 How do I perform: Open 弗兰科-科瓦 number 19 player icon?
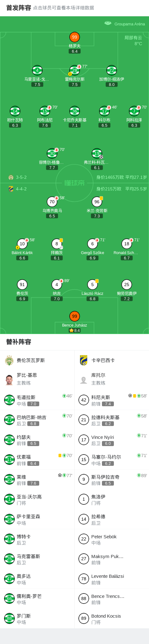[97, 153]
